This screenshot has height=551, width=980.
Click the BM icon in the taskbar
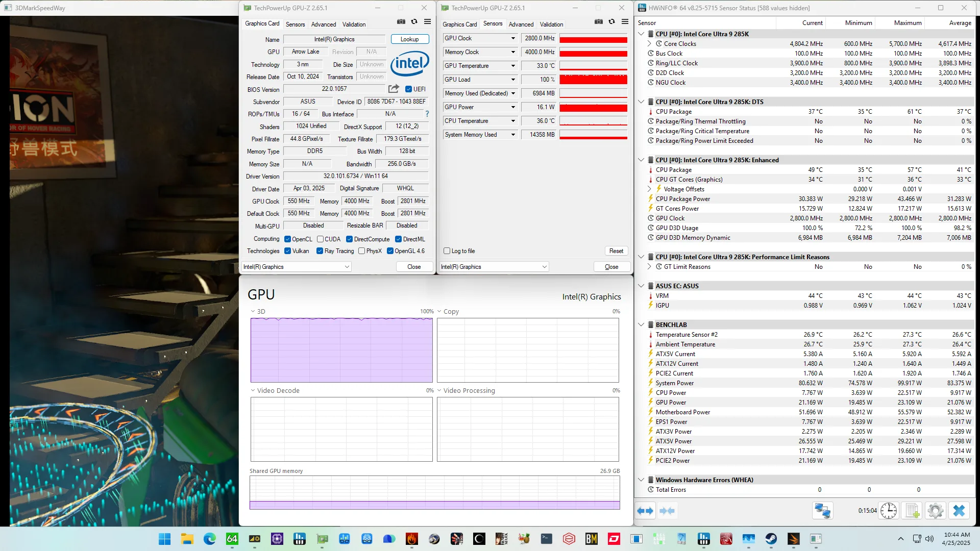click(x=592, y=539)
